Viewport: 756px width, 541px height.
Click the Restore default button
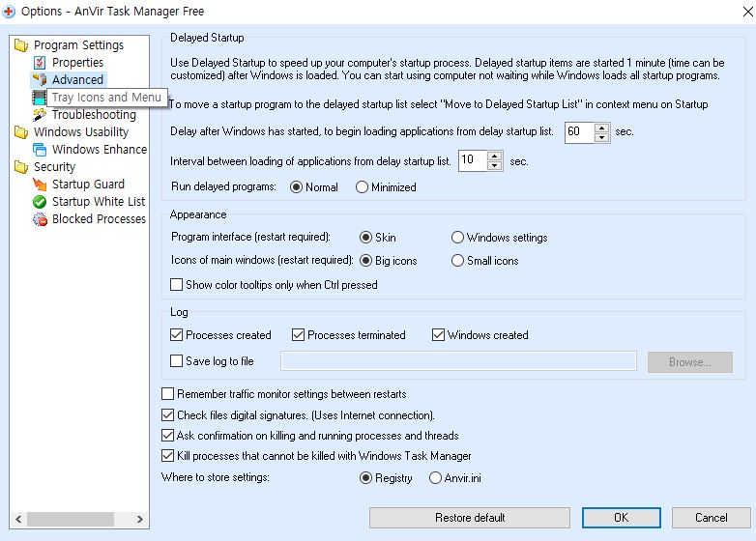point(470,518)
